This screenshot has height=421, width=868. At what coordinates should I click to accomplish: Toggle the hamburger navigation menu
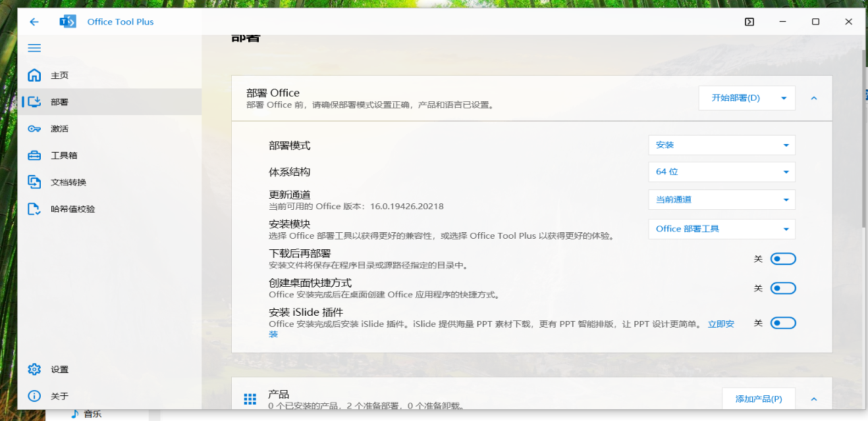(x=34, y=48)
